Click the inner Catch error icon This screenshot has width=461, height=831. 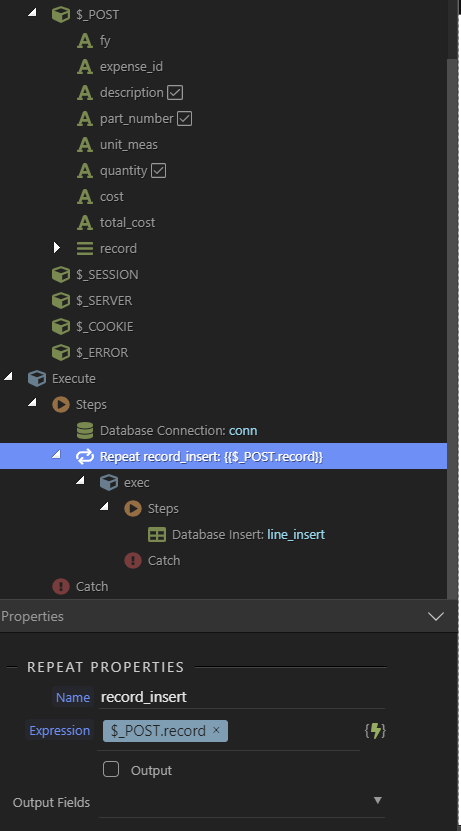tap(133, 560)
